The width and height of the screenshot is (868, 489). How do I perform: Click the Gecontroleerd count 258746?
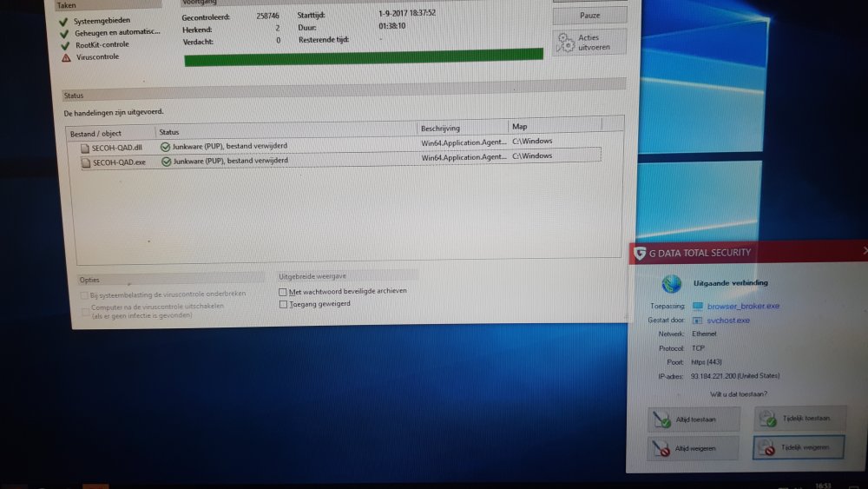click(268, 16)
